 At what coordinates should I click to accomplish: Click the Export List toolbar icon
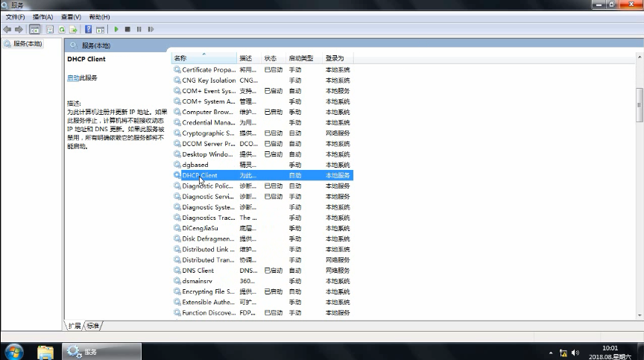[x=73, y=29]
